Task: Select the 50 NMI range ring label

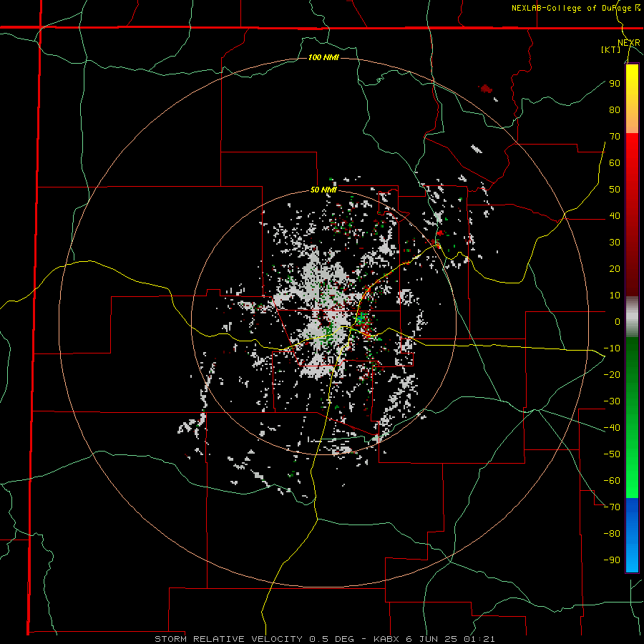Action: pyautogui.click(x=323, y=190)
